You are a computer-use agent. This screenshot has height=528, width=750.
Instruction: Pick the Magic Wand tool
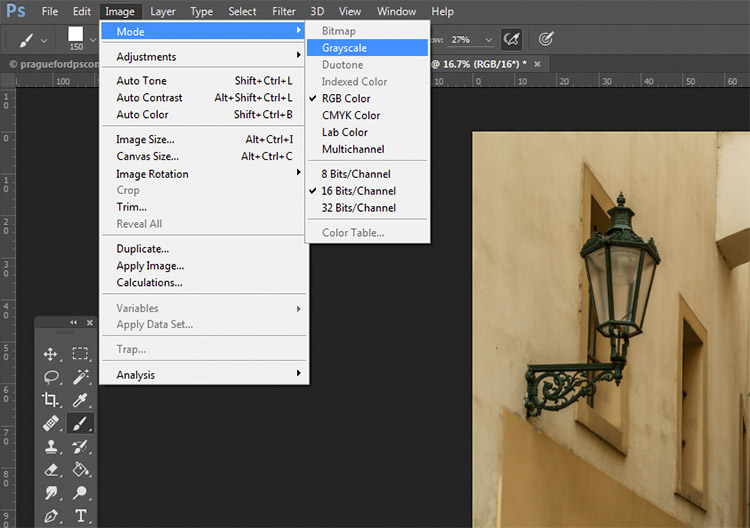tap(80, 377)
